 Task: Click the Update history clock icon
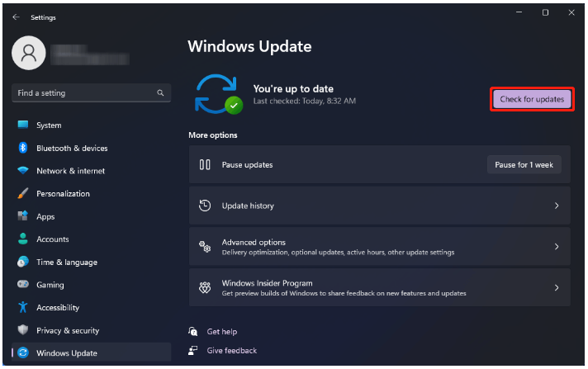[205, 206]
